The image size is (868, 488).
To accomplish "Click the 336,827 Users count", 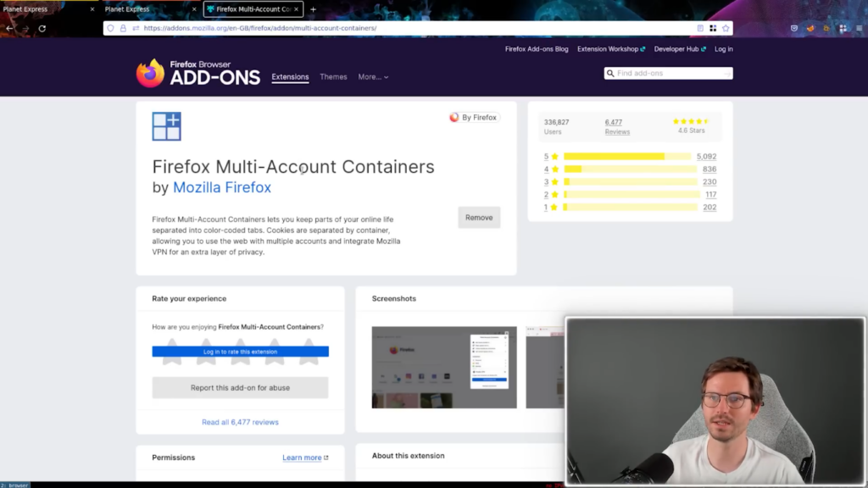I will (x=556, y=127).
